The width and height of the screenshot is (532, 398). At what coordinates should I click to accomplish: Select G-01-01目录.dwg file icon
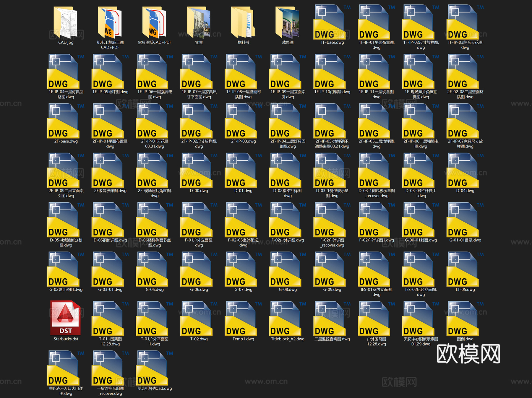point(462,220)
